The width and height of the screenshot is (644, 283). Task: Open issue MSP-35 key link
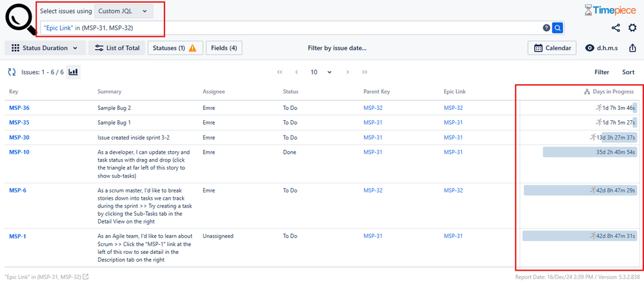tap(19, 123)
